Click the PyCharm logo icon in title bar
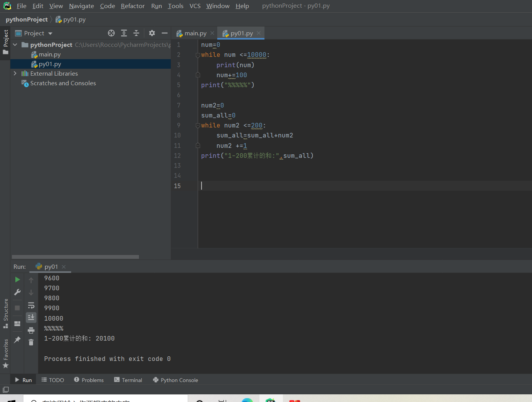Image resolution: width=532 pixels, height=402 pixels. 7,6
